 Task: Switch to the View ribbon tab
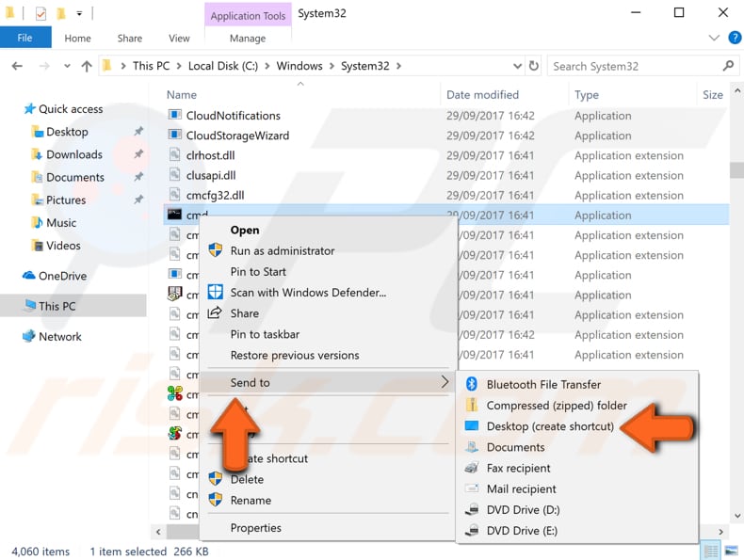point(179,39)
